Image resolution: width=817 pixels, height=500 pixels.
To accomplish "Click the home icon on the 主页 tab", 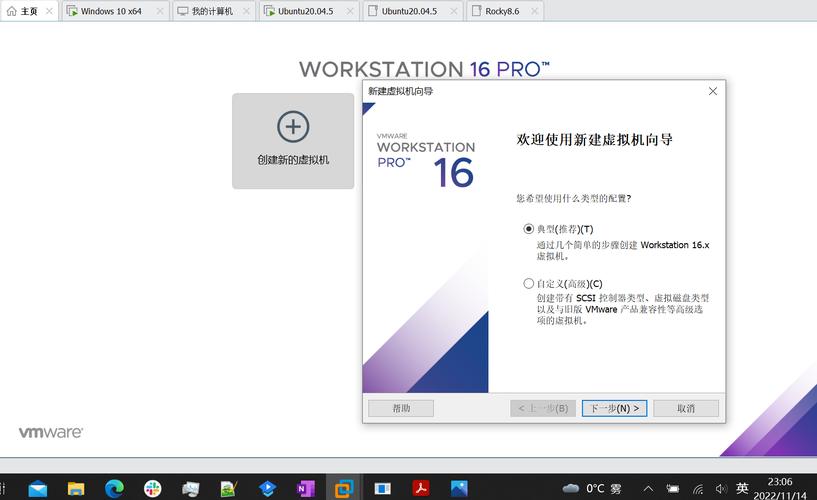I will [11, 11].
